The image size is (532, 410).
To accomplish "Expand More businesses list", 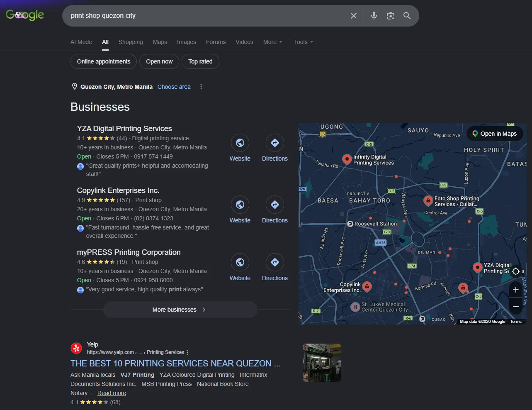I will click(180, 310).
